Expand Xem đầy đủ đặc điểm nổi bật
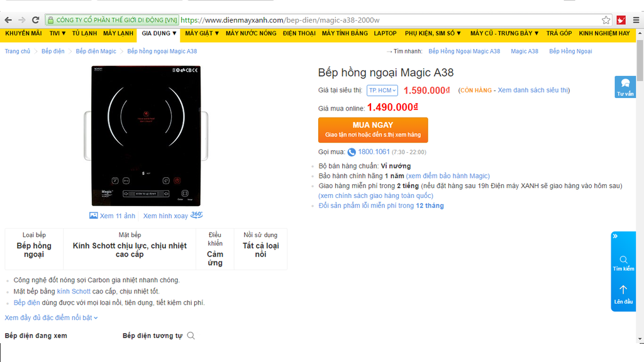The width and height of the screenshot is (644, 362). coord(52,317)
